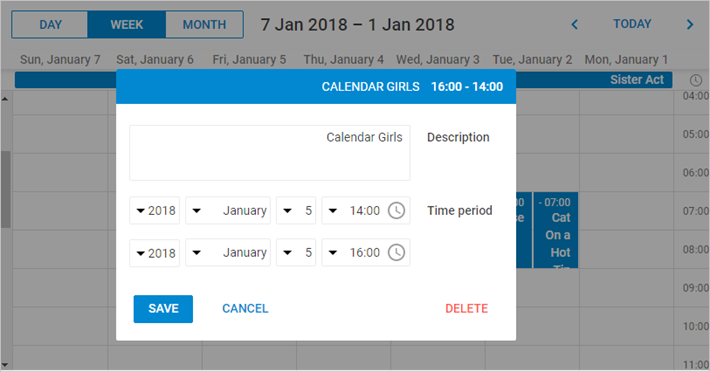Screen dimensions: 710x372
Task: Select the WEEK view tab
Action: pos(126,24)
